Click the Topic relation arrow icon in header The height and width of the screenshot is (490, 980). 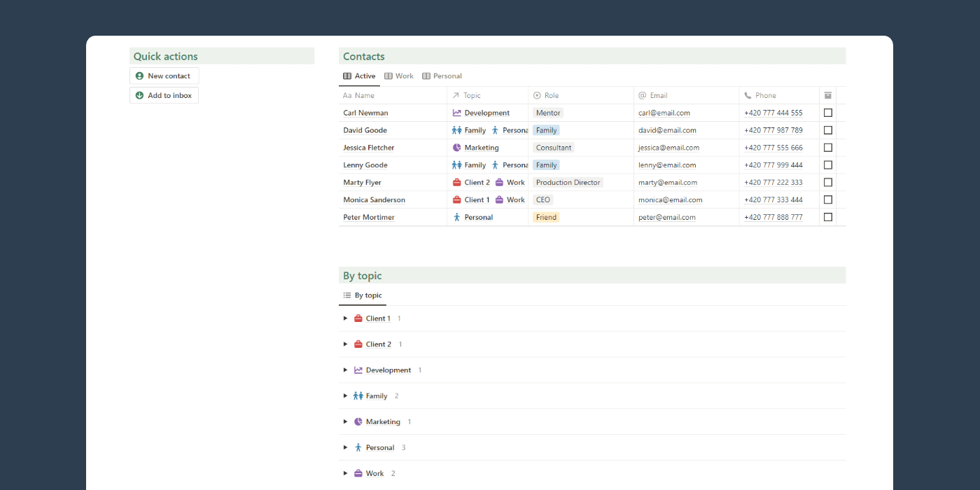pyautogui.click(x=456, y=95)
